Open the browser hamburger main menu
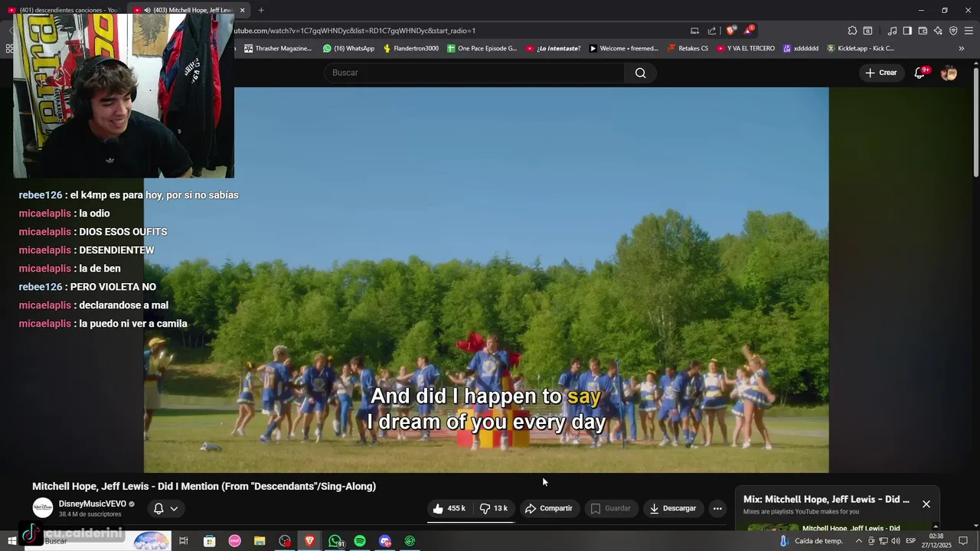 tap(969, 31)
